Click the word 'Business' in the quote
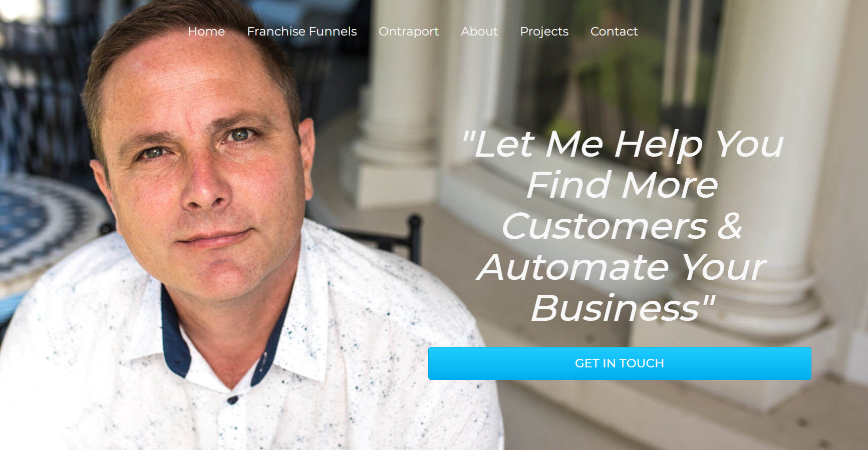The image size is (868, 450). pos(615,308)
